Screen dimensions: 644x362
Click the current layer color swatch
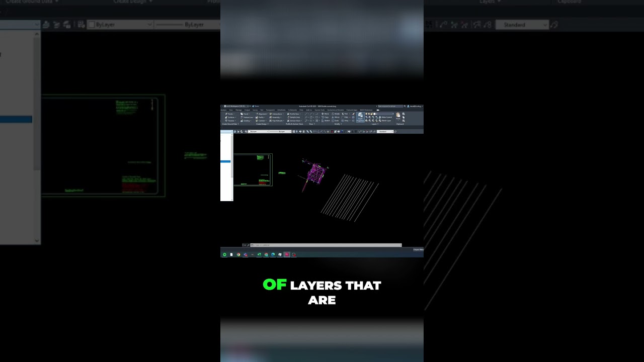[374, 114]
